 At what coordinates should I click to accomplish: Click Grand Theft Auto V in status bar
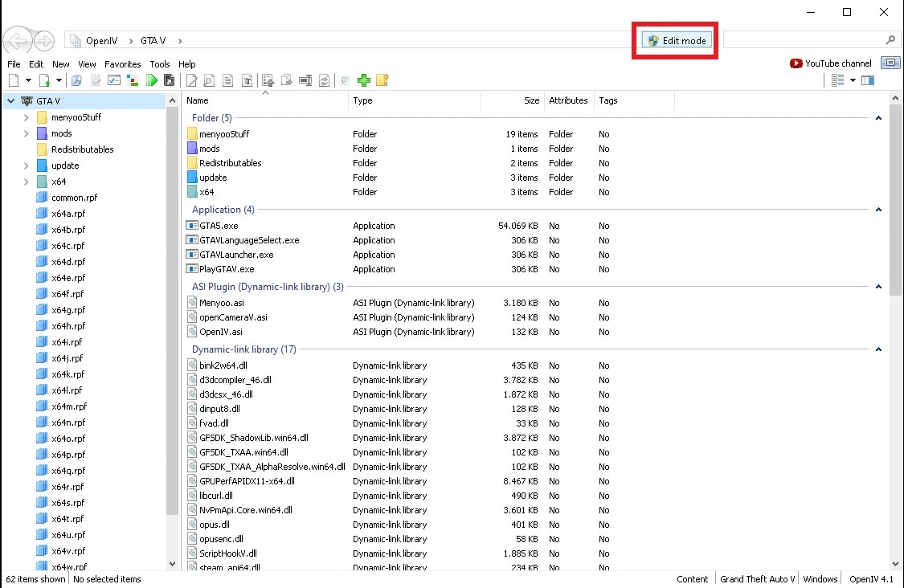(x=757, y=579)
